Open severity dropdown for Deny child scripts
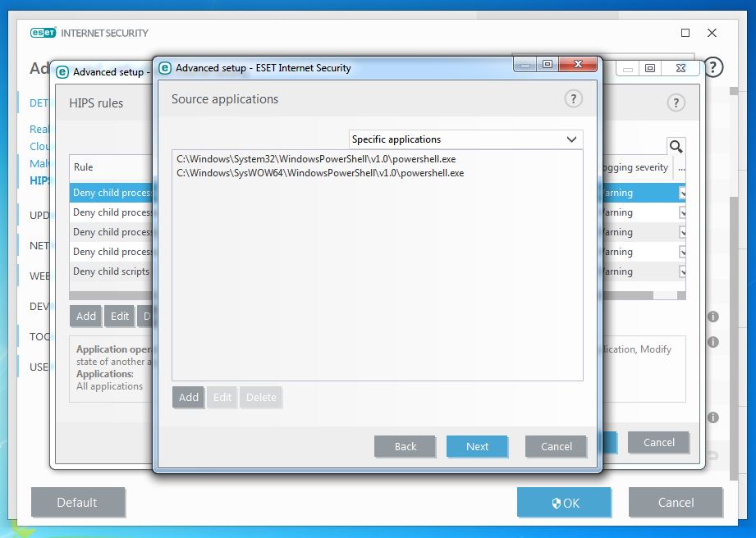 [682, 271]
